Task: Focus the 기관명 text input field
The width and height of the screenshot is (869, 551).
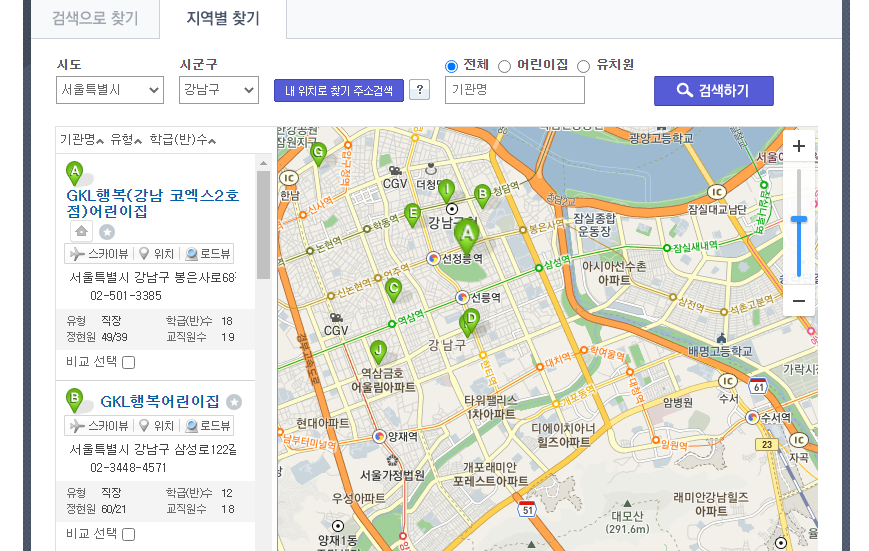Action: click(x=514, y=91)
